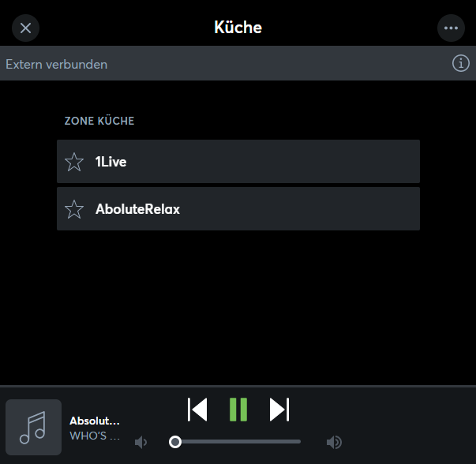Click the info icon beside Extern verbunden
Image resolution: width=476 pixels, height=464 pixels.
click(460, 64)
